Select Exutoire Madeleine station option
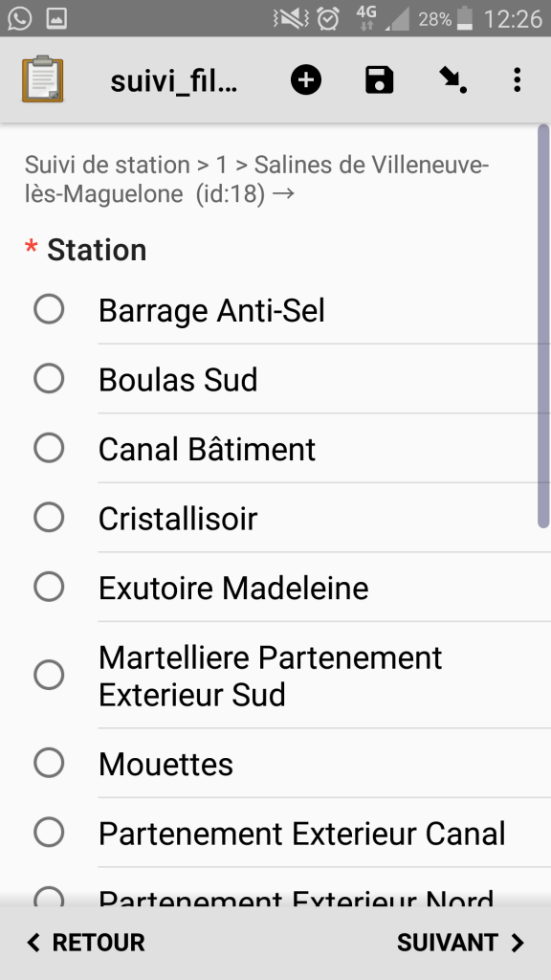Viewport: 551px width, 980px height. [x=275, y=587]
